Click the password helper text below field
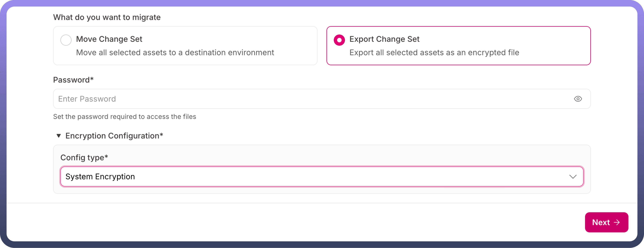The image size is (644, 248). pyautogui.click(x=125, y=117)
